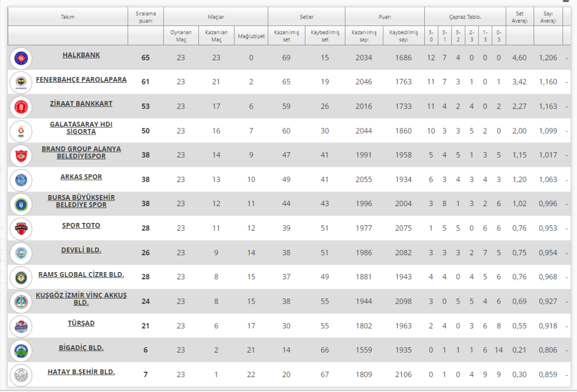Screen dimensions: 577x392
Task: Click the Kazanılmış set subheader
Action: (x=286, y=35)
